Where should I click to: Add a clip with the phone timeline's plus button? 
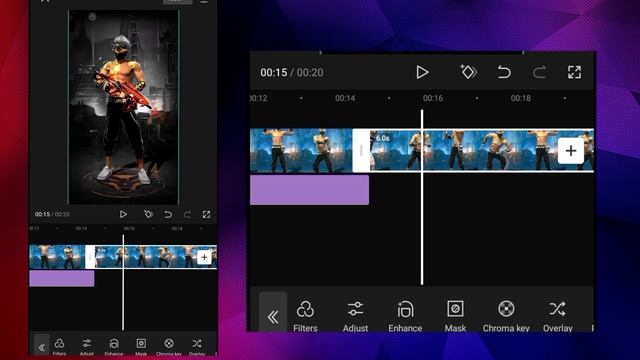[x=204, y=257]
